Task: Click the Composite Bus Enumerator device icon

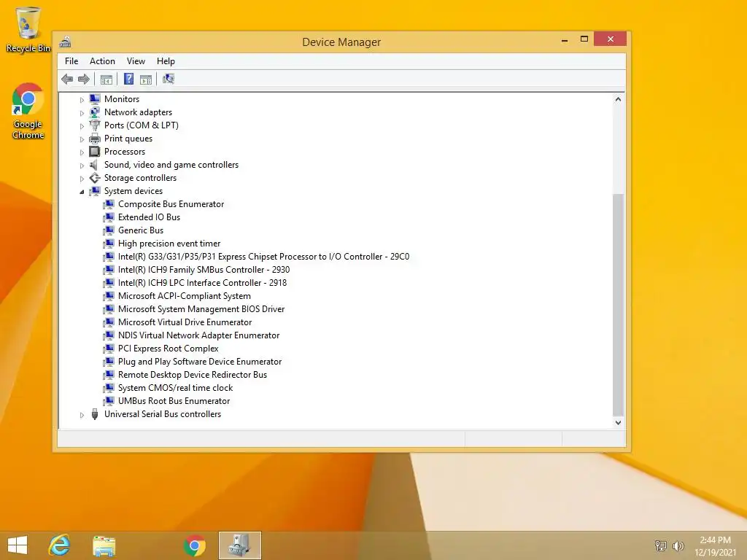Action: click(x=109, y=204)
